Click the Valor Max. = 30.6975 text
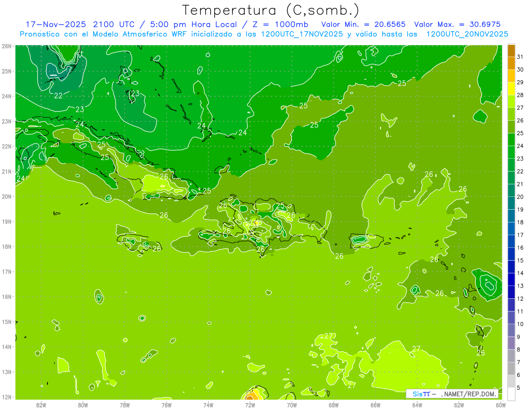 458,24
